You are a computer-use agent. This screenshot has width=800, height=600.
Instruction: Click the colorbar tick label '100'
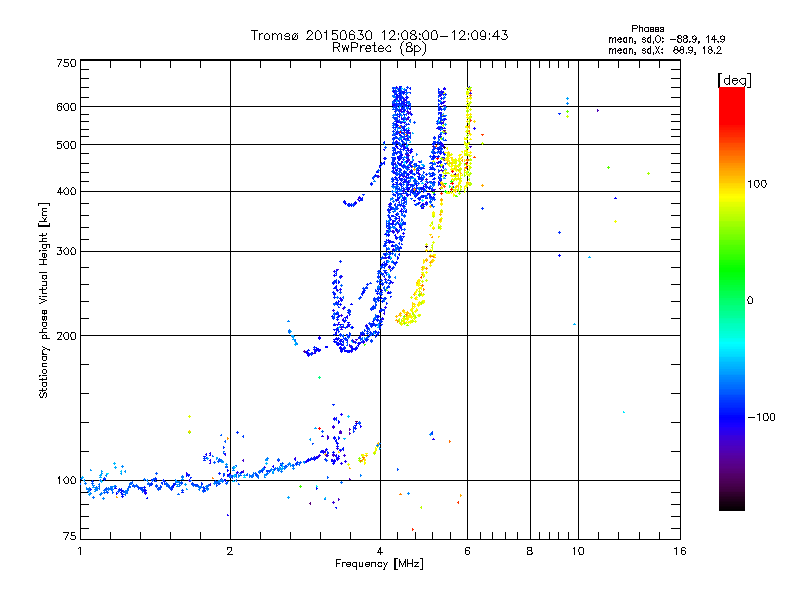[757, 184]
